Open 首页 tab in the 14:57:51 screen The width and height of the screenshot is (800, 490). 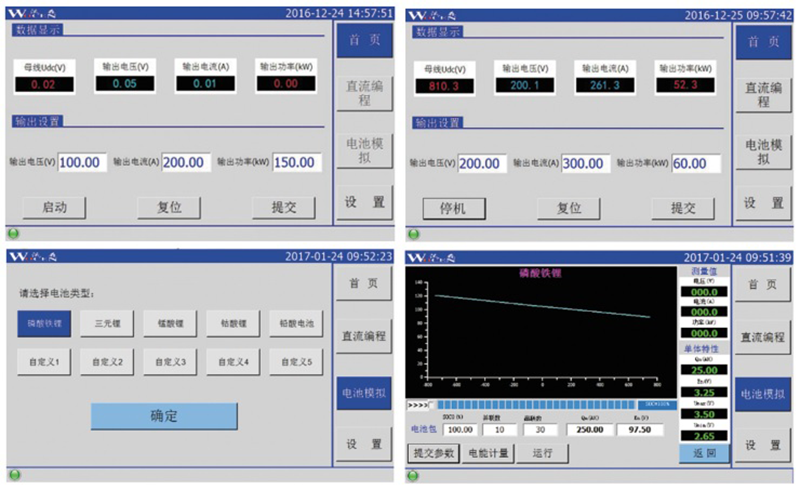tap(364, 40)
